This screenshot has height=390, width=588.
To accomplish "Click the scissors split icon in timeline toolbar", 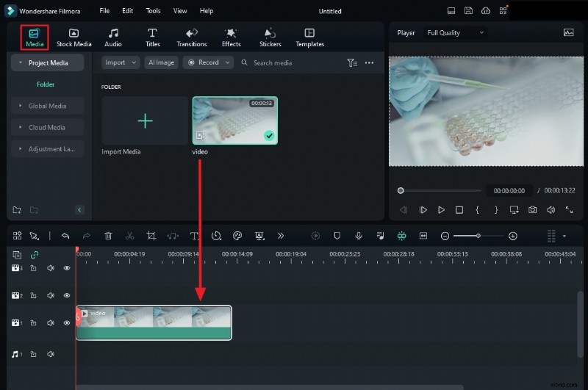I will 129,236.
